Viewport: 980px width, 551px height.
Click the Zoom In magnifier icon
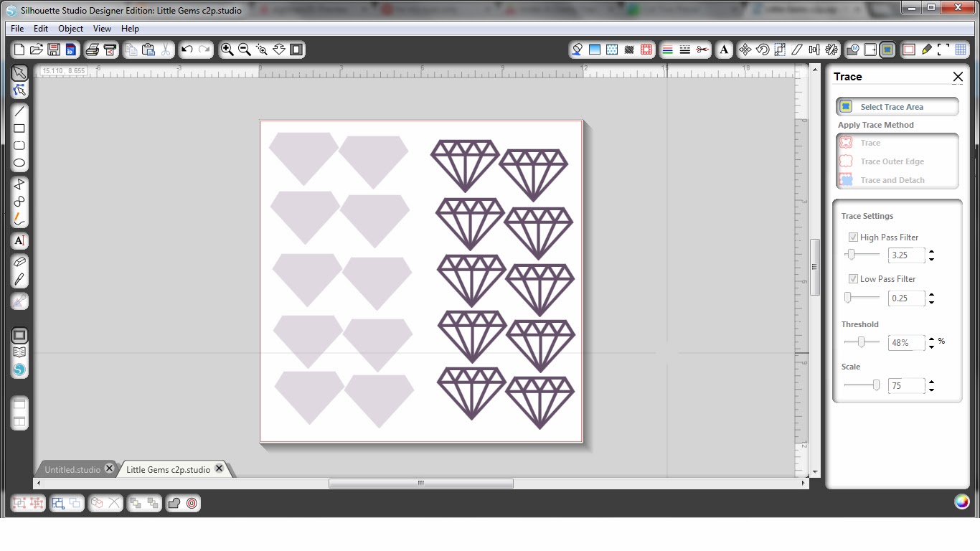[x=227, y=50]
